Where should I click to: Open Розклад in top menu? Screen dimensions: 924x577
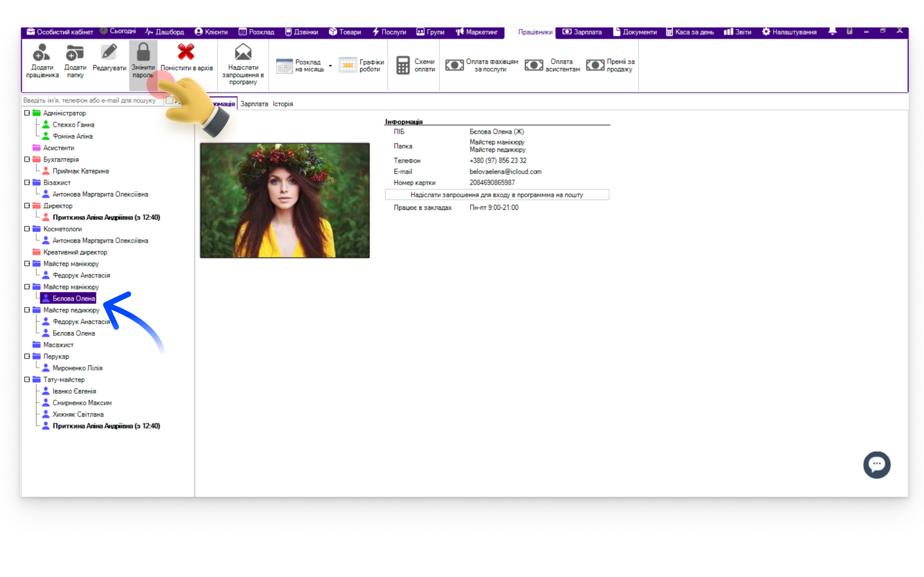pyautogui.click(x=256, y=32)
